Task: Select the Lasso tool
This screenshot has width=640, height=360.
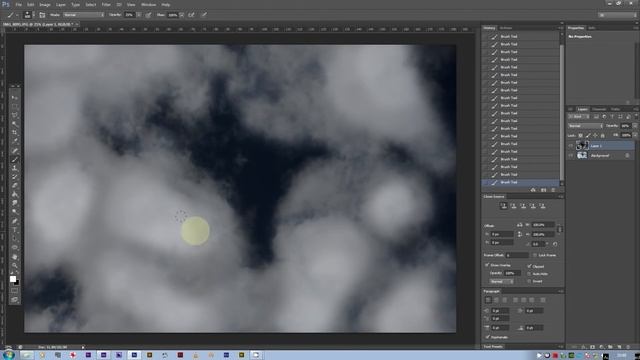Action: click(14, 116)
